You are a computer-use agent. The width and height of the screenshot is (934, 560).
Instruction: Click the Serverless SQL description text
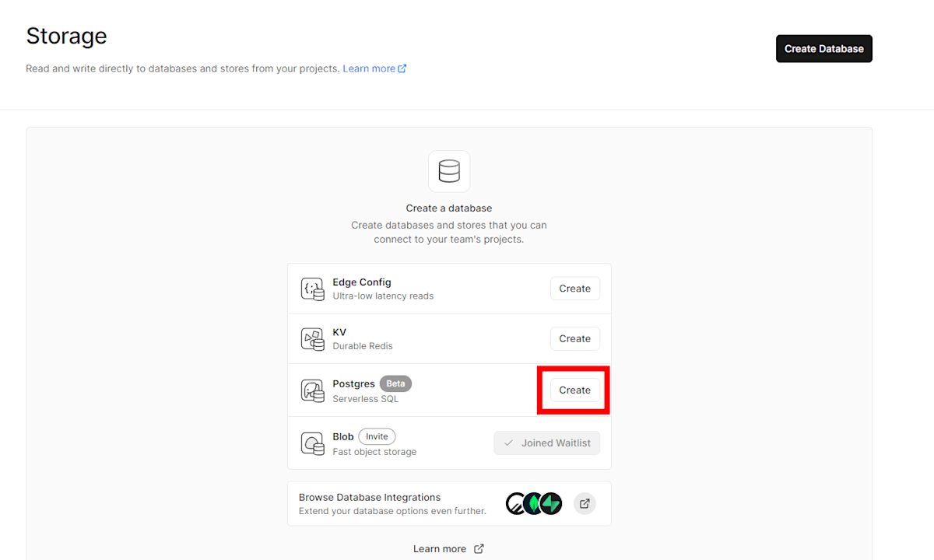[365, 399]
